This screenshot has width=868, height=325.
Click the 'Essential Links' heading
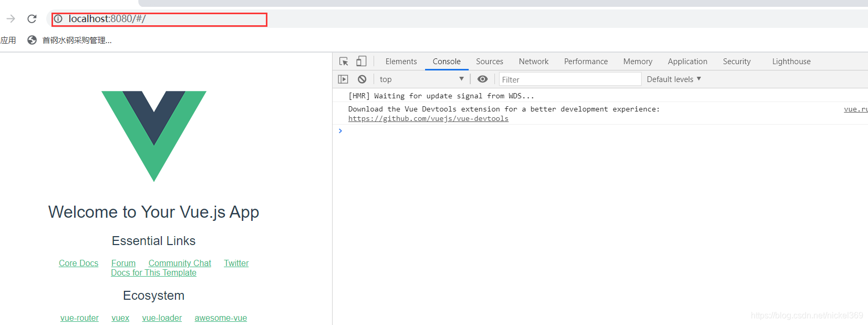(x=154, y=241)
